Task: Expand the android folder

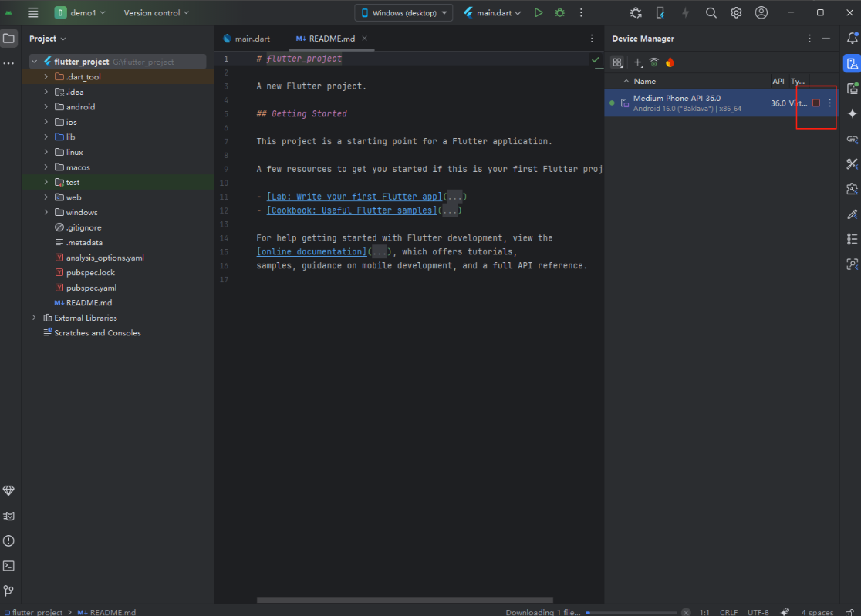Action: [46, 107]
